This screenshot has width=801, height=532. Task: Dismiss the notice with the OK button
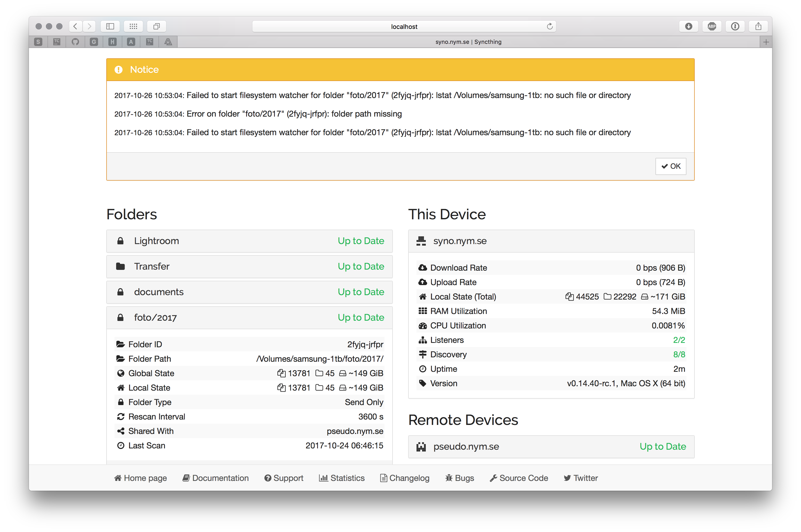[x=670, y=166]
